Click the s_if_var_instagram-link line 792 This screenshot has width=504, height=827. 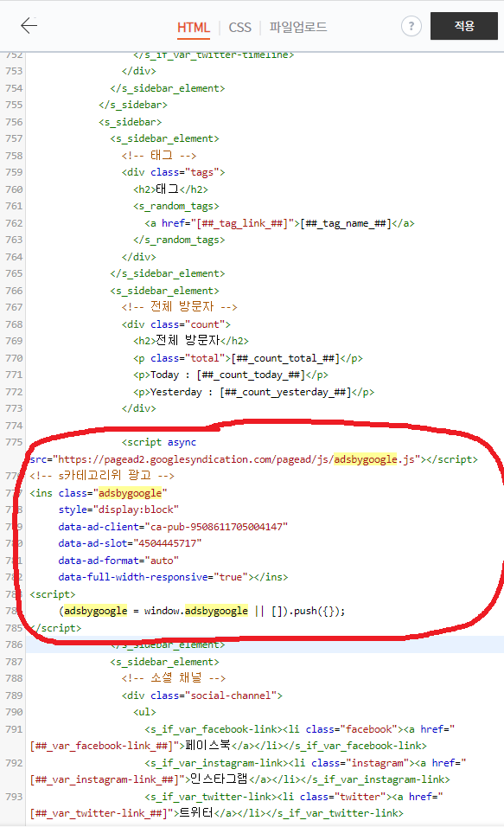coord(305,763)
